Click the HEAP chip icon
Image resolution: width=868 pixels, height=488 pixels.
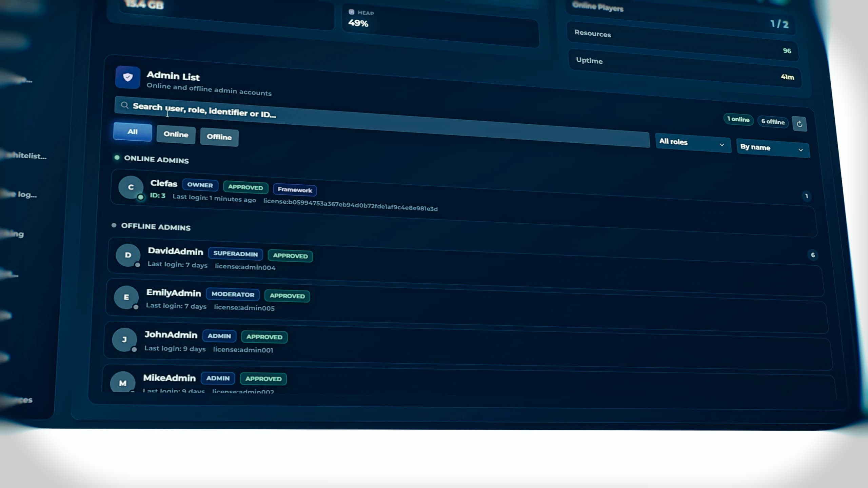(351, 12)
